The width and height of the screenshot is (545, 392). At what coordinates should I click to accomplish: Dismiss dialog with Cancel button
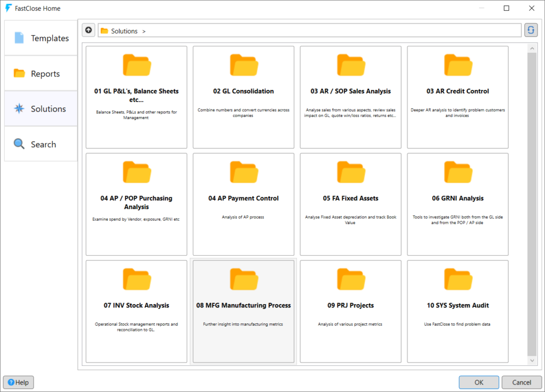[522, 382]
